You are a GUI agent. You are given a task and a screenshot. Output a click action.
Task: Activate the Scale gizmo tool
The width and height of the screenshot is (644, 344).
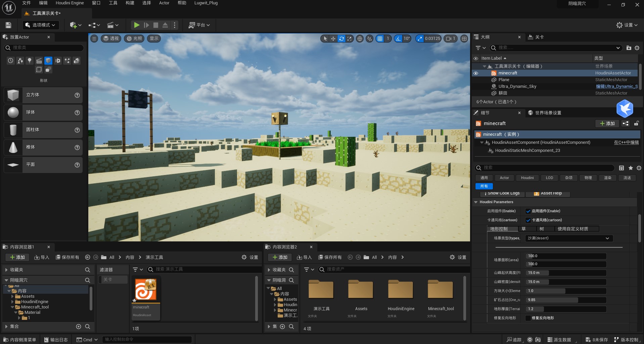click(x=350, y=39)
